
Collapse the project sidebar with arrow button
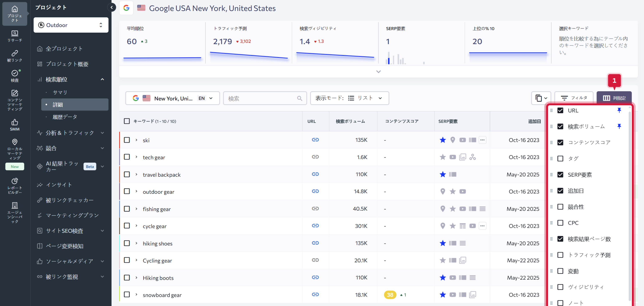pos(112,8)
